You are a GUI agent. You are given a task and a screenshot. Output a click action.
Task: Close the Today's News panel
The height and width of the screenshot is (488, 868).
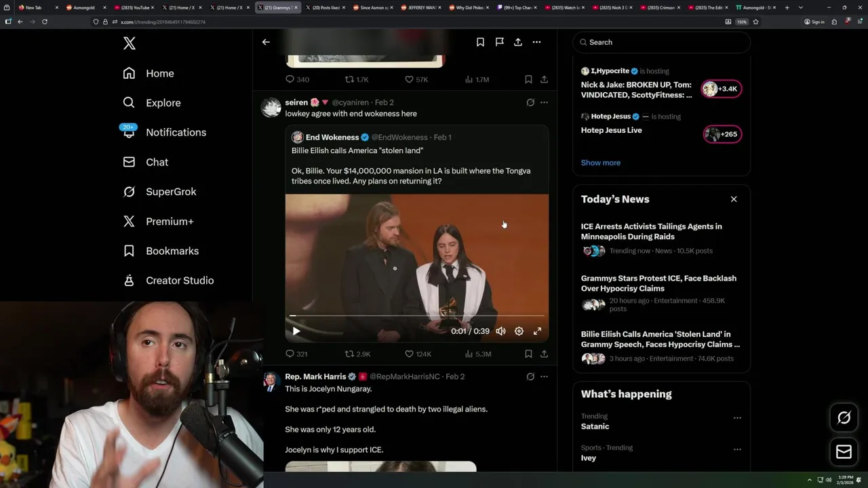click(x=734, y=199)
